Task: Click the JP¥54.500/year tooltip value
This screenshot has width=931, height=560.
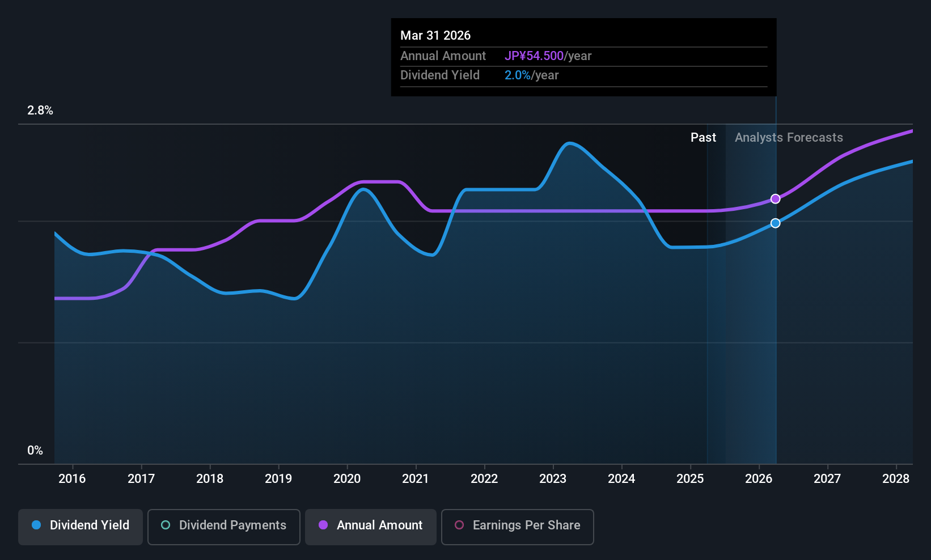Action: click(x=548, y=56)
